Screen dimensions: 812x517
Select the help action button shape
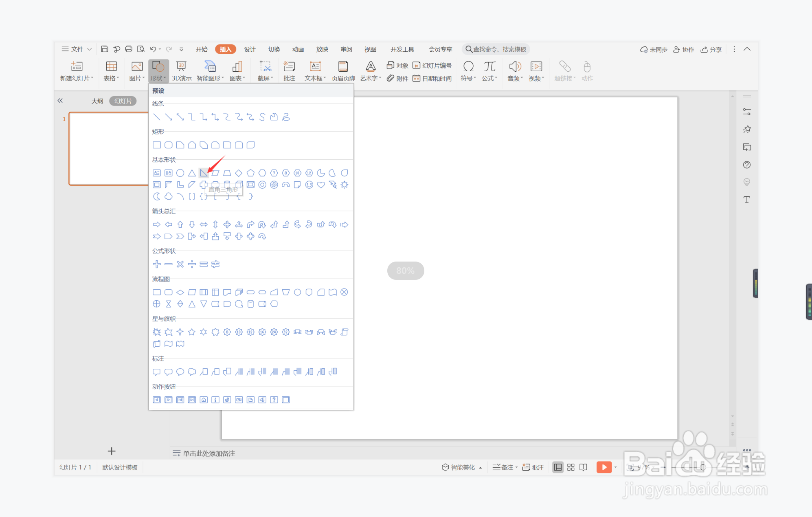pyautogui.click(x=274, y=400)
